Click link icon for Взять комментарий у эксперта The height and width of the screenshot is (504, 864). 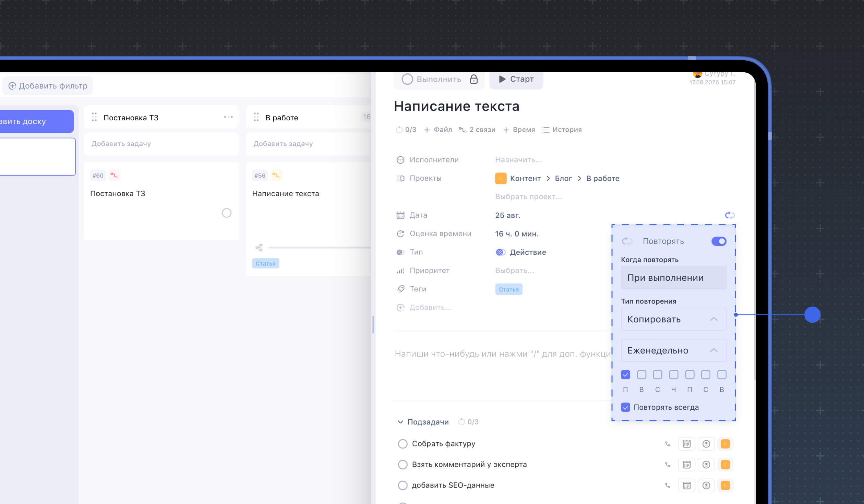tap(668, 465)
